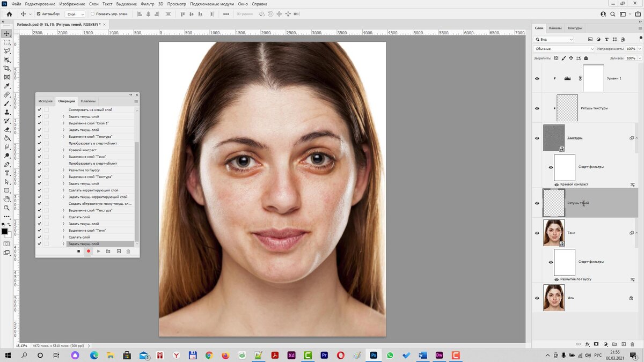Activate the Zoom magnifier tool
Viewport: 644px width, 362px height.
7,208
